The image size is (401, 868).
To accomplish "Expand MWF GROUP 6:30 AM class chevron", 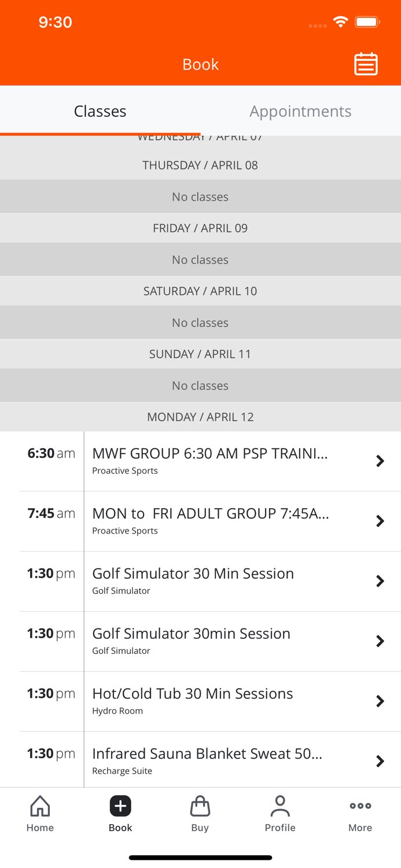I will coord(380,461).
